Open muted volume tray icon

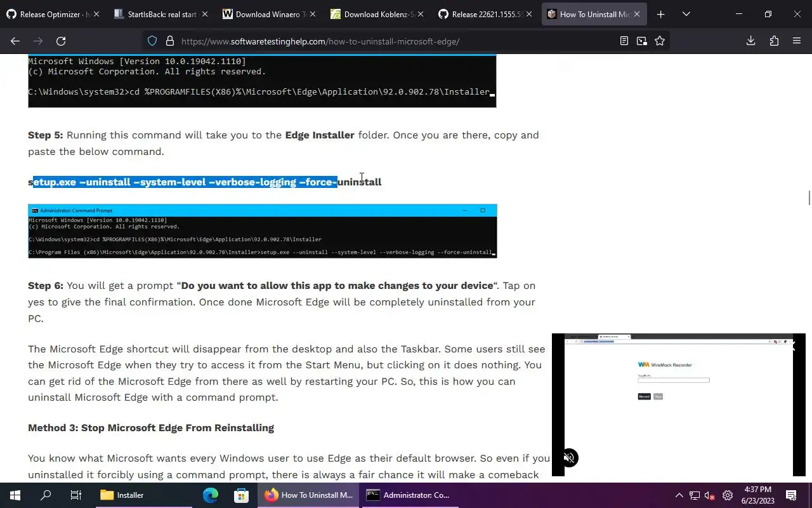710,495
